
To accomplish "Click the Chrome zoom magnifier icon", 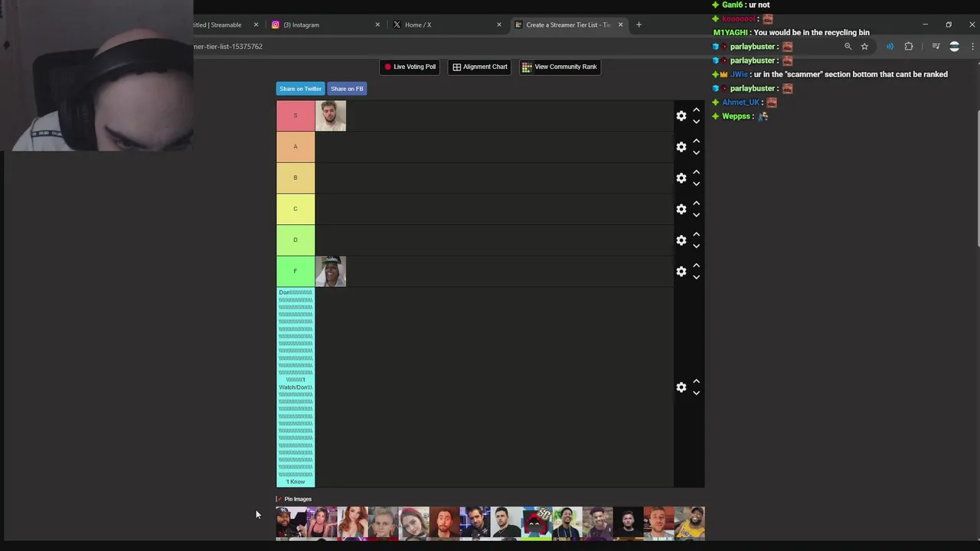I will (x=848, y=47).
